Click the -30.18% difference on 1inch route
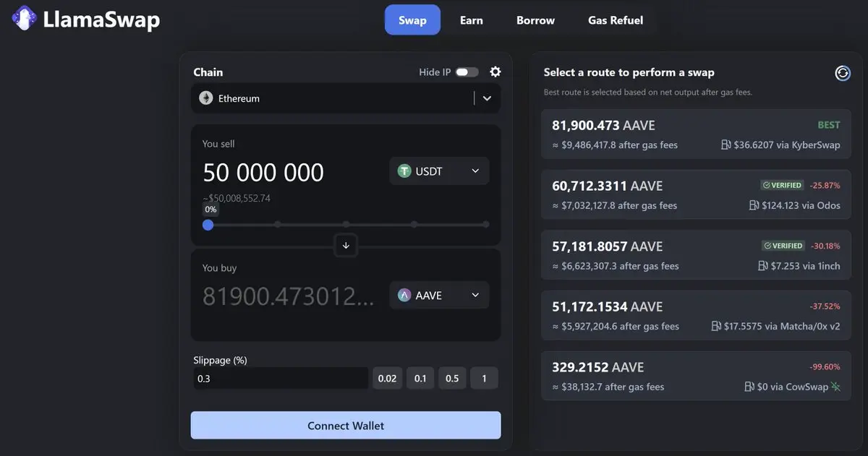 pos(825,246)
